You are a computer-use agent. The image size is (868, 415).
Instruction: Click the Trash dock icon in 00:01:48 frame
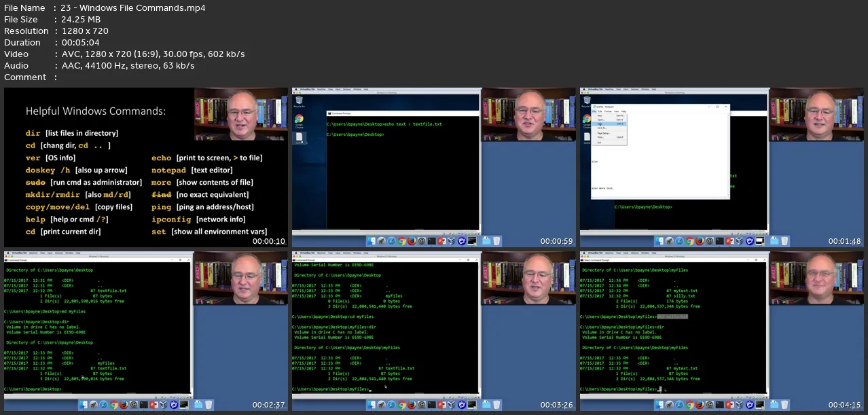(x=784, y=240)
